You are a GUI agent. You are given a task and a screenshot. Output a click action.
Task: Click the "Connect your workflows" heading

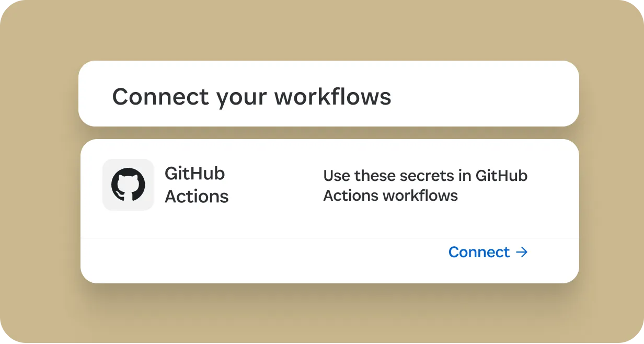pos(251,97)
